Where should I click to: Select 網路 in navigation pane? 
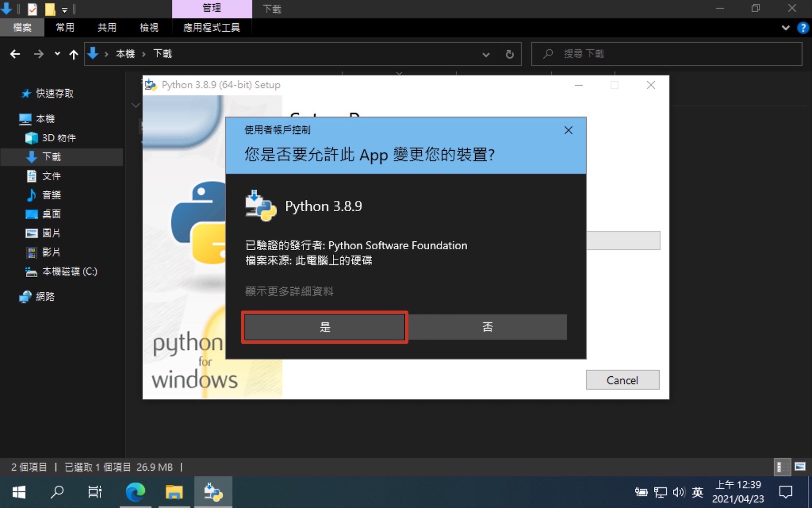[x=37, y=297]
